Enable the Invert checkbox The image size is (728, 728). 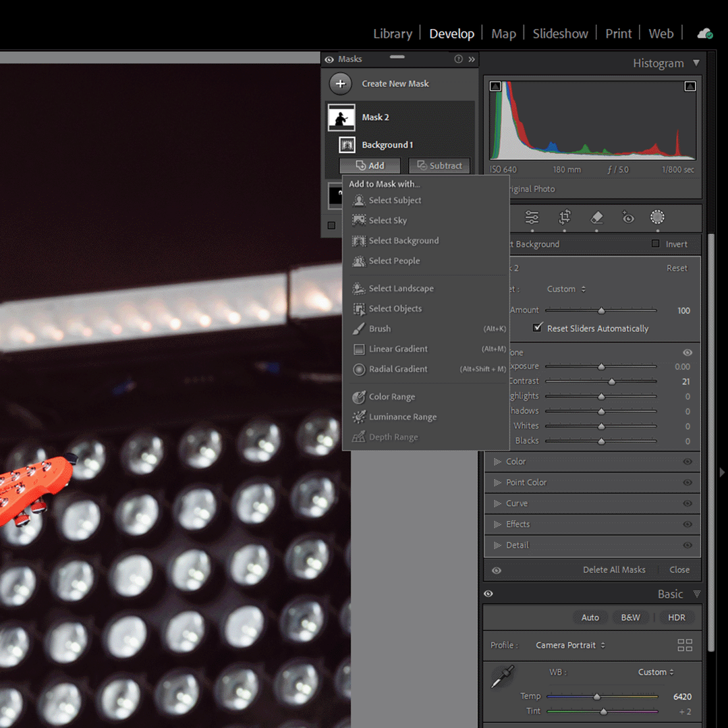(x=656, y=244)
